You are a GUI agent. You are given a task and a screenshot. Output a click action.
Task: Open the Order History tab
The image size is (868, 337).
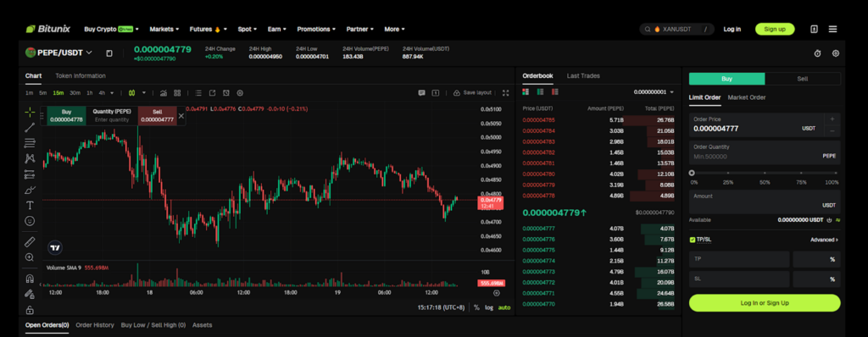coord(95,325)
